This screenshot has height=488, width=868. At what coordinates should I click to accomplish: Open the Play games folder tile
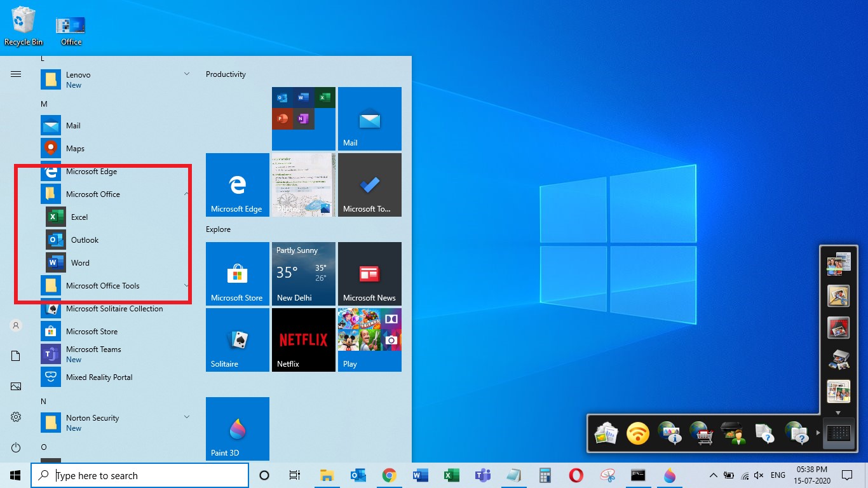point(370,340)
